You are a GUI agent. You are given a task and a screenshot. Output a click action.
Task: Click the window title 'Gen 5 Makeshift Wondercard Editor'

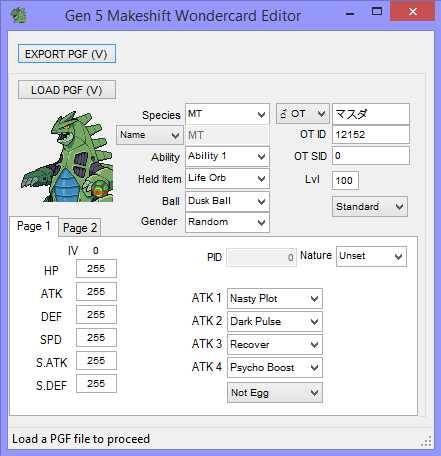tap(183, 16)
